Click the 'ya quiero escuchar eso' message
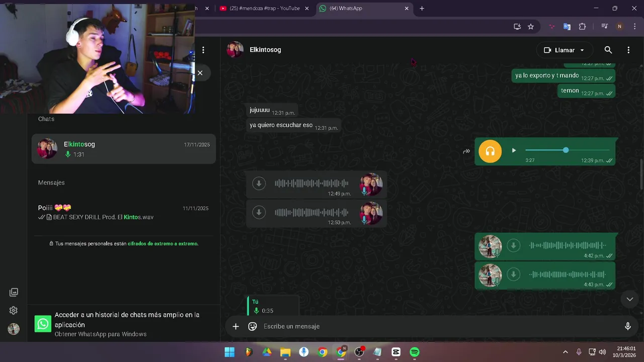The width and height of the screenshot is (644, 362). [x=294, y=126]
